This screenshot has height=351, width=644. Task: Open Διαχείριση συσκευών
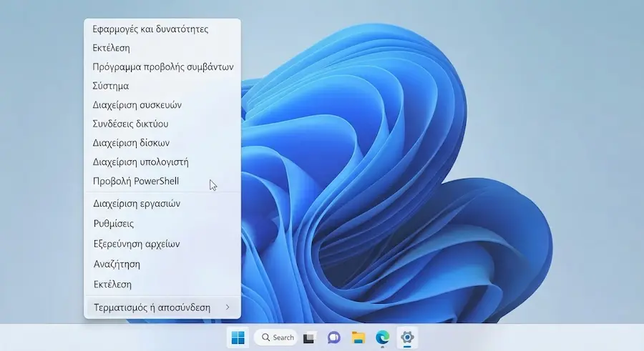coord(162,104)
